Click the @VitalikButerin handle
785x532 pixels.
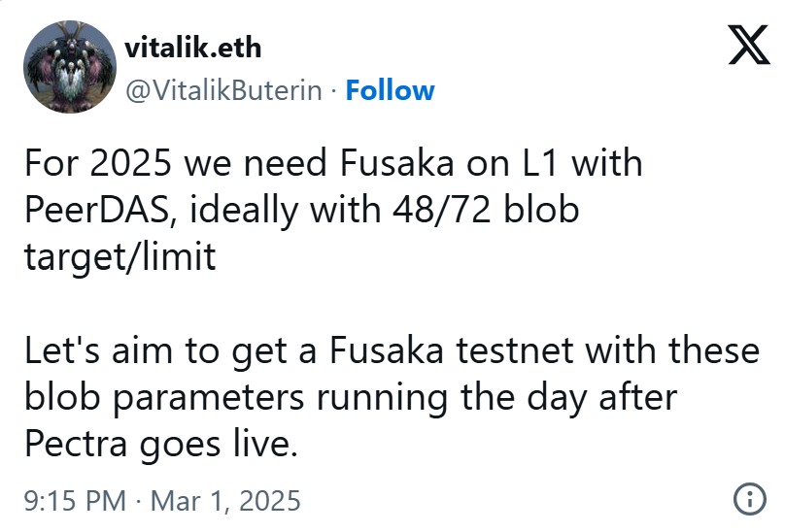tap(224, 90)
